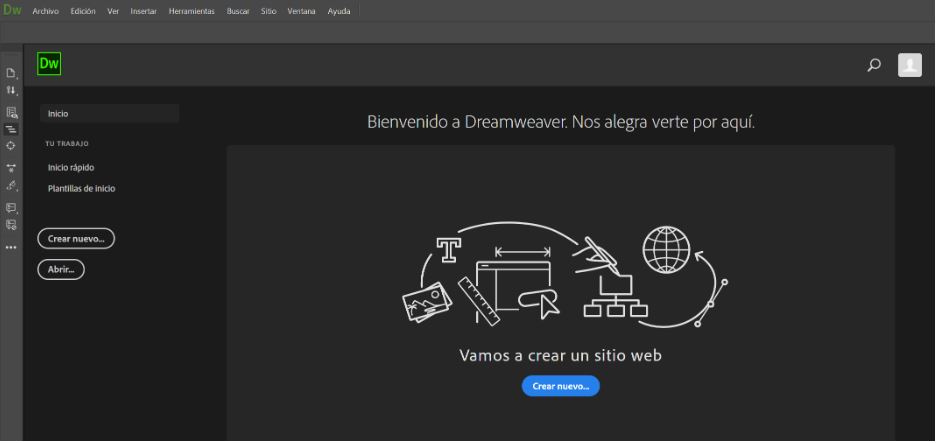Click the file management arrows icon
The height and width of the screenshot is (443, 936).
point(11,90)
